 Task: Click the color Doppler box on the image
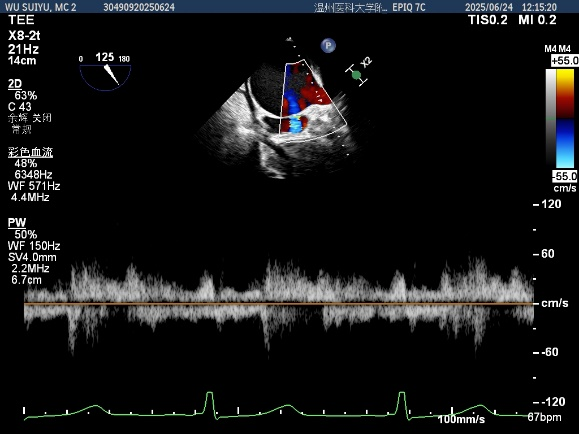click(x=313, y=99)
